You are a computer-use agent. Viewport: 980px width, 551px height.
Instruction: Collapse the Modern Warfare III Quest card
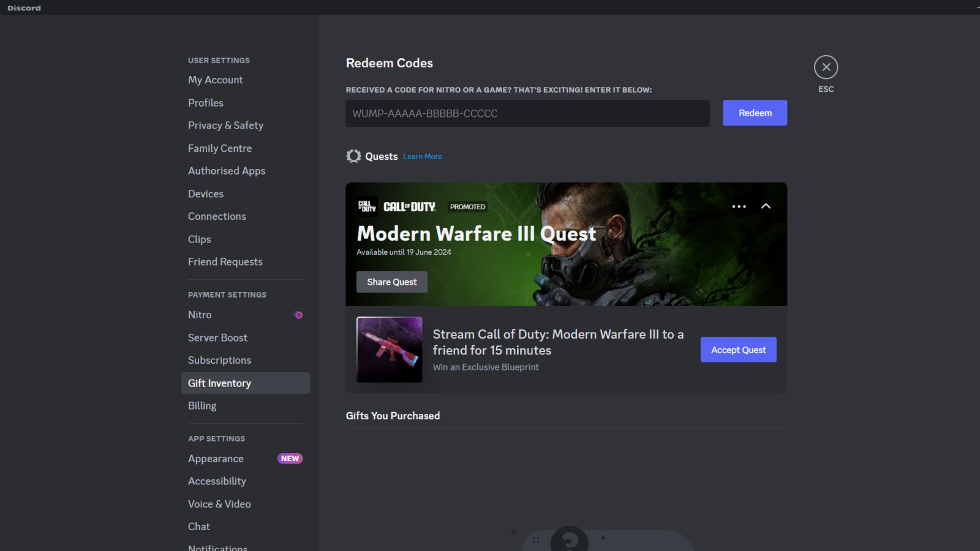[x=766, y=206]
